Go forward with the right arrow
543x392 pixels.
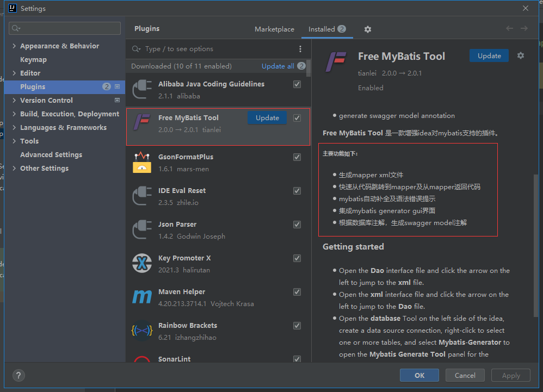pyautogui.click(x=524, y=28)
